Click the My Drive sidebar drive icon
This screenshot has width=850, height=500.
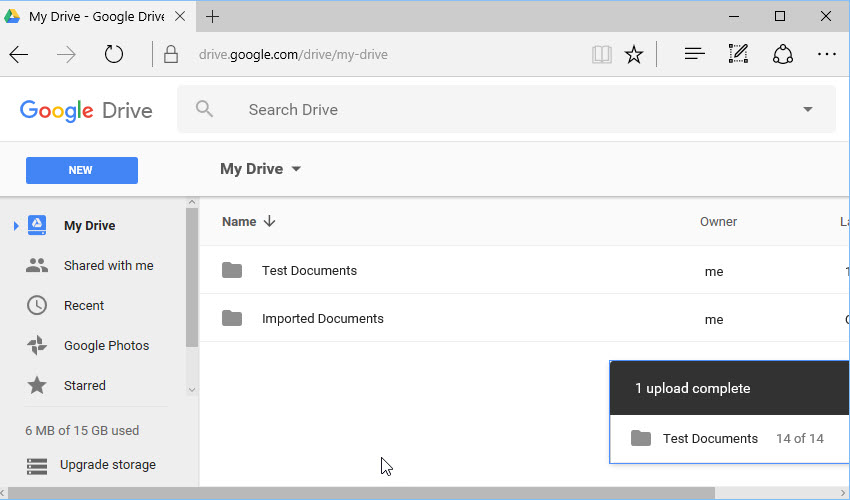click(37, 225)
